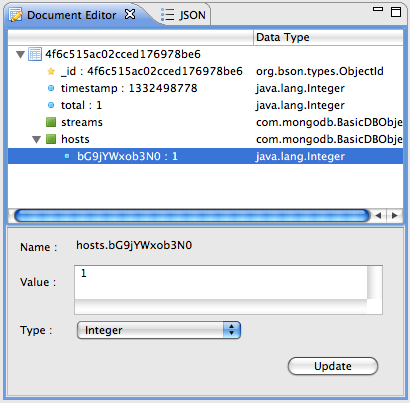410x403 pixels.
Task: Click the star icon next to _id
Action: coord(51,71)
